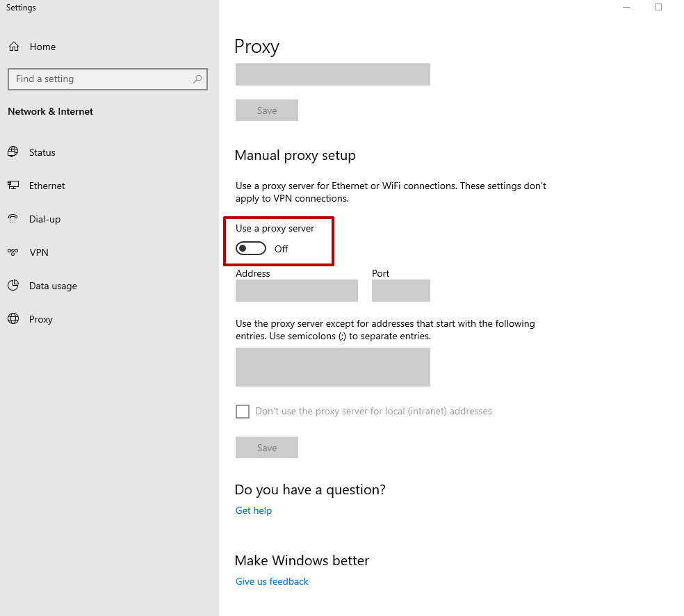The image size is (684, 616).
Task: Select the Status globe icon
Action: click(x=13, y=152)
